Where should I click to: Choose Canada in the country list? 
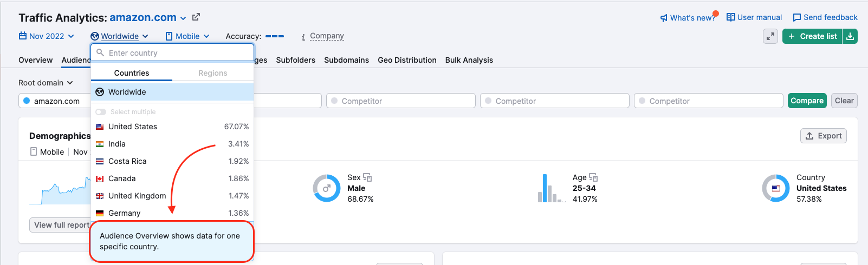[x=172, y=178]
